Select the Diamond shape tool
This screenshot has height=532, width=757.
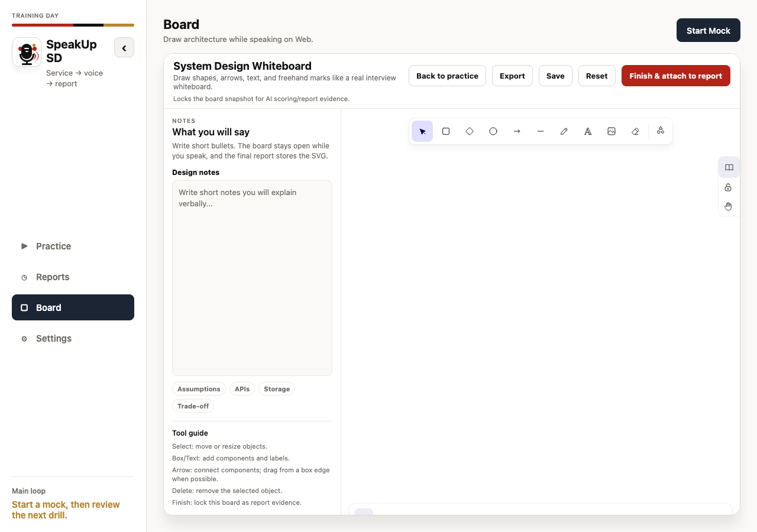pos(470,131)
